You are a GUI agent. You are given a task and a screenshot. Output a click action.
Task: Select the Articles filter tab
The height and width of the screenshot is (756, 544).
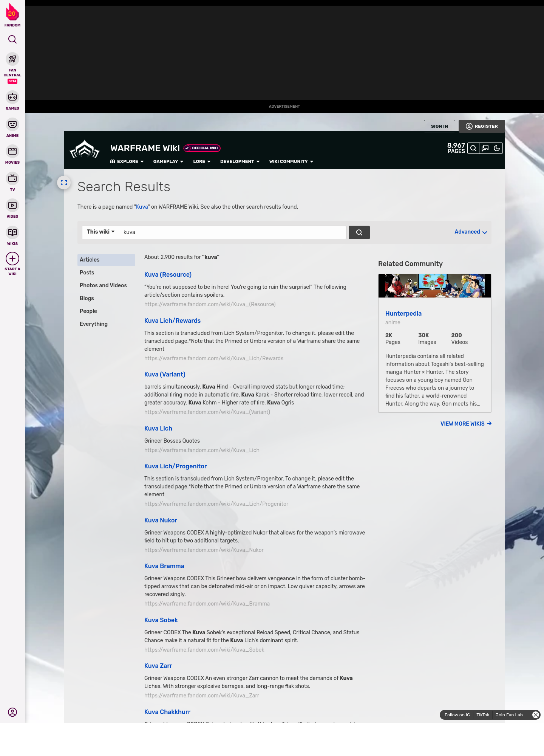click(x=106, y=260)
